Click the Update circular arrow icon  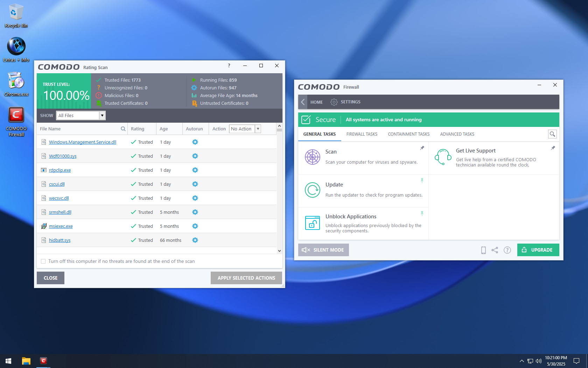pyautogui.click(x=312, y=190)
